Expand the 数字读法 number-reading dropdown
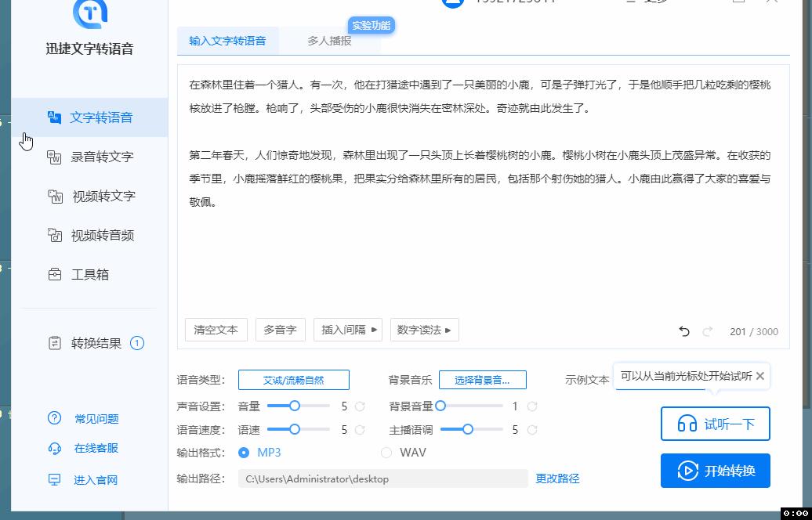 [424, 330]
